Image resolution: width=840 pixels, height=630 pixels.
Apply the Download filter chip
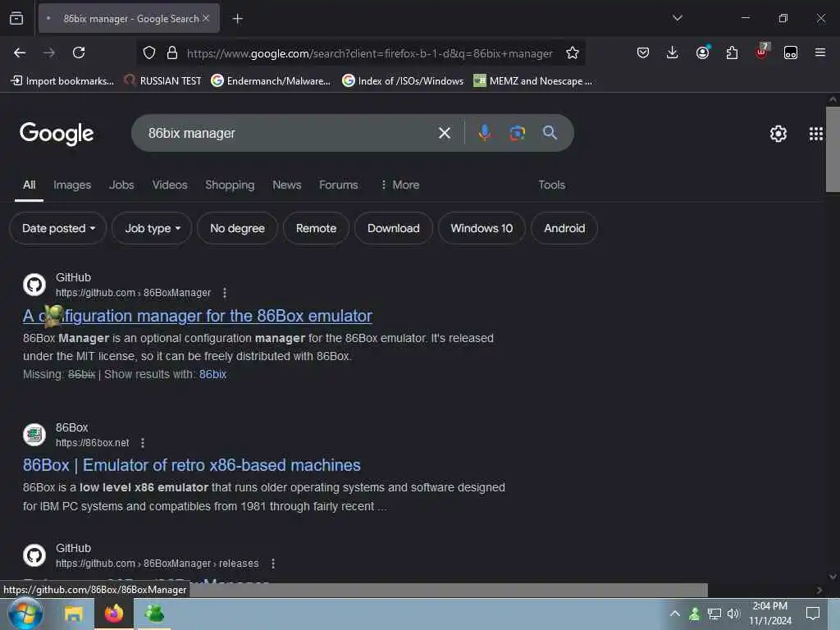click(x=393, y=228)
